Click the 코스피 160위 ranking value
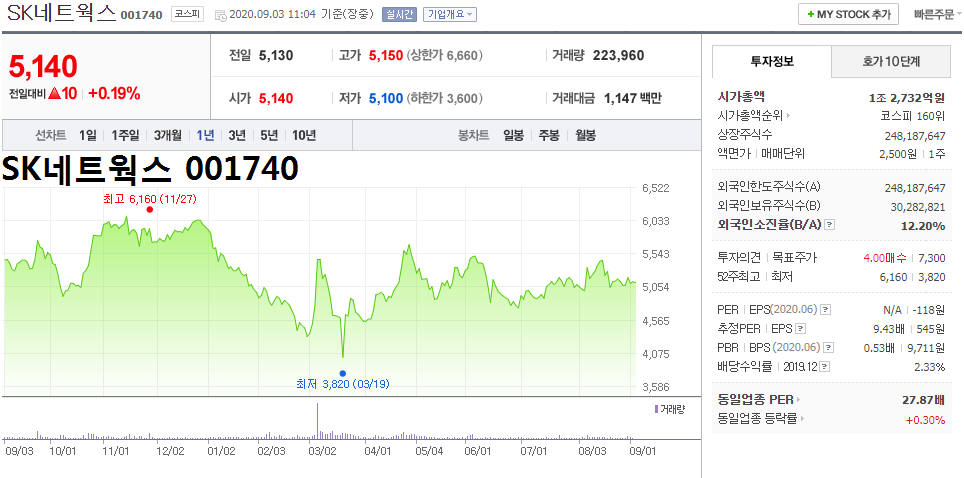Screen dimensions: 964x478 coord(912,116)
